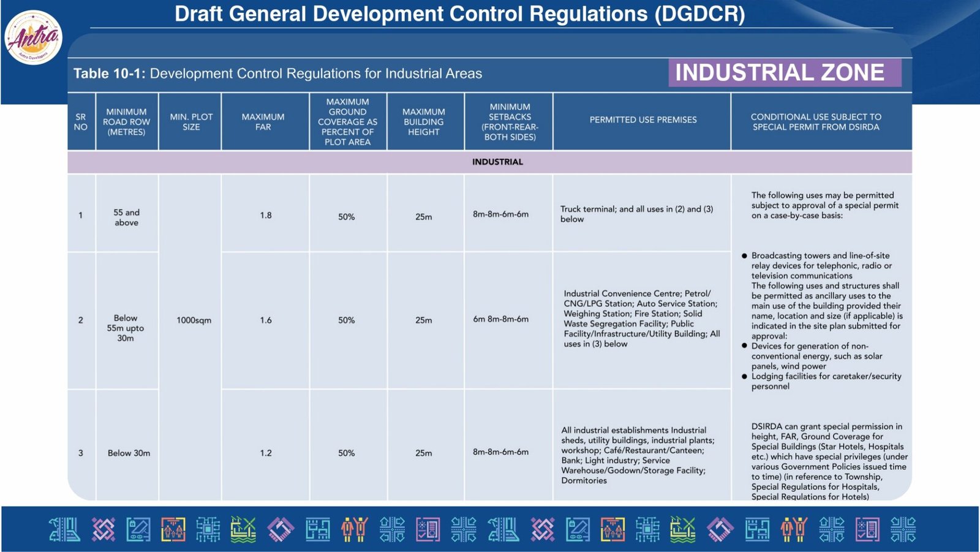980x552 pixels.
Task: Click the Antra Developers logo
Action: point(34,38)
